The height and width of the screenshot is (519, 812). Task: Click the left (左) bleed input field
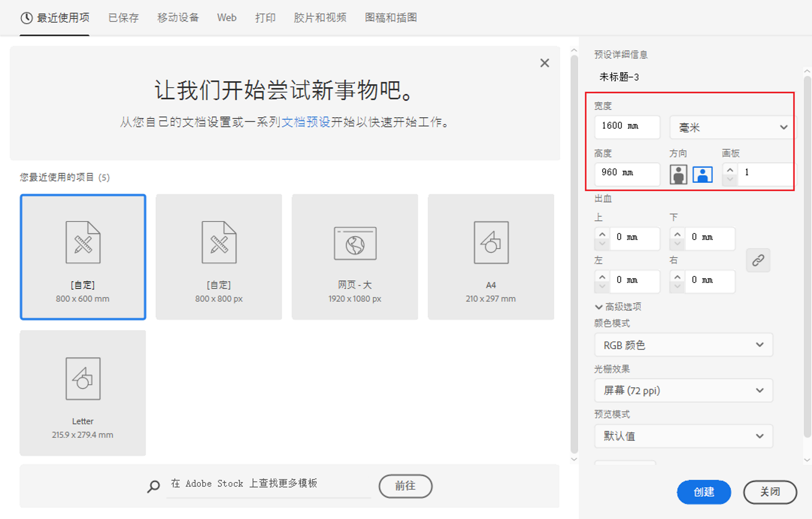(635, 281)
